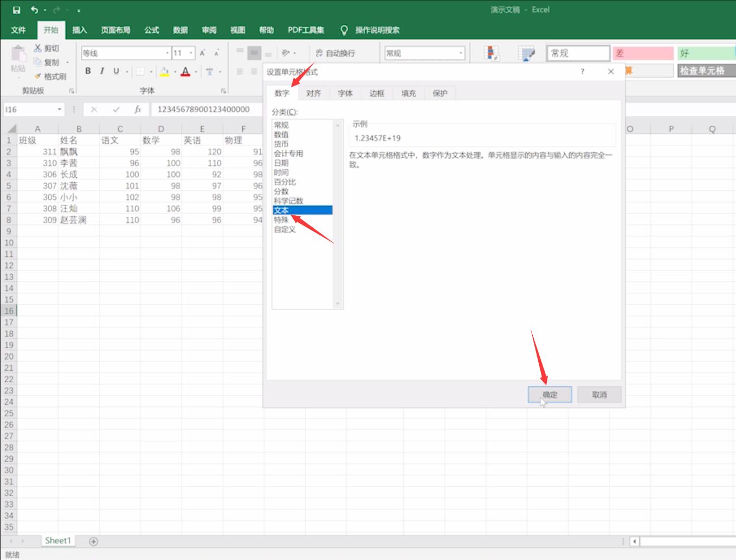Viewport: 736px width, 560px height.
Task: Confirm formula entry with check icon
Action: [x=116, y=110]
